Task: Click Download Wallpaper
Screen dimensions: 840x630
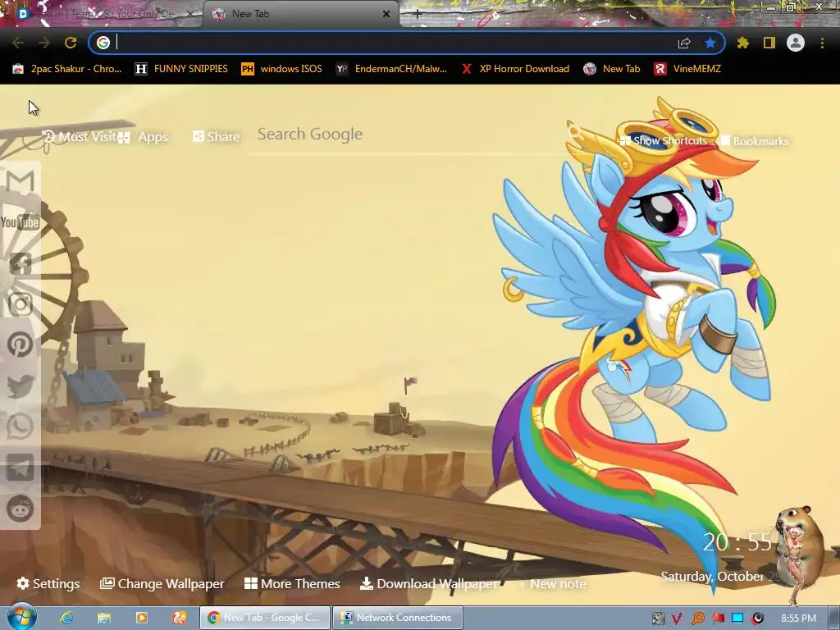Action: (x=428, y=583)
